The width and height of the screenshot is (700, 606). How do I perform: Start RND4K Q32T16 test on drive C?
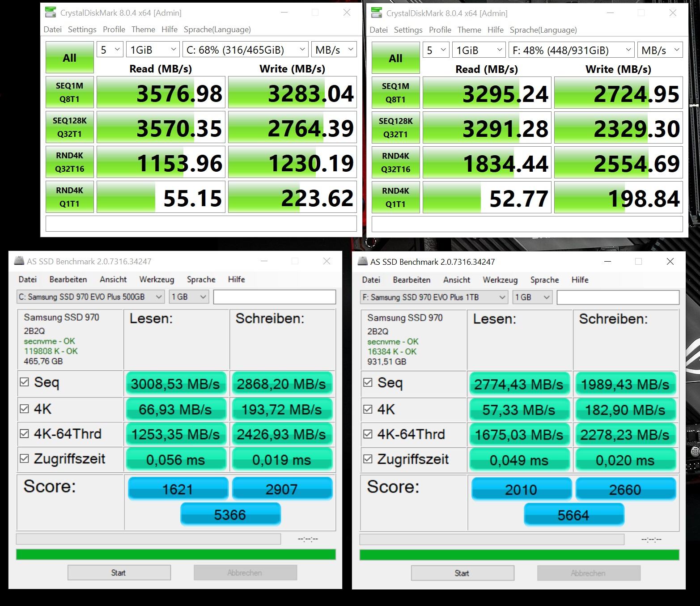pyautogui.click(x=69, y=162)
